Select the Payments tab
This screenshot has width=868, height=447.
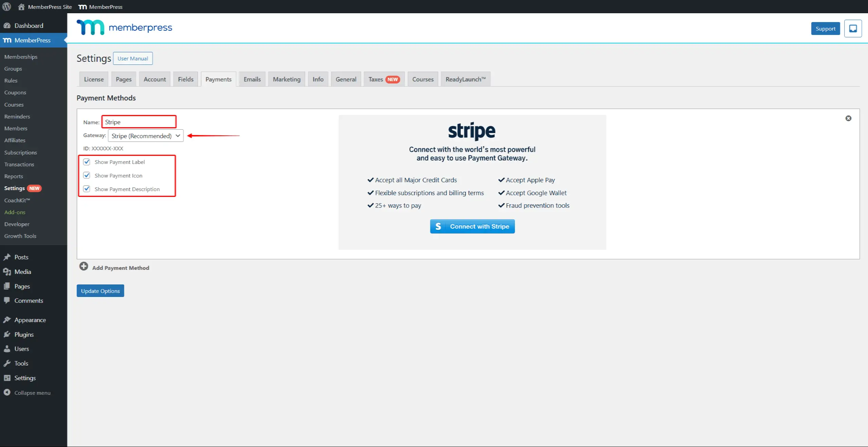pos(218,79)
